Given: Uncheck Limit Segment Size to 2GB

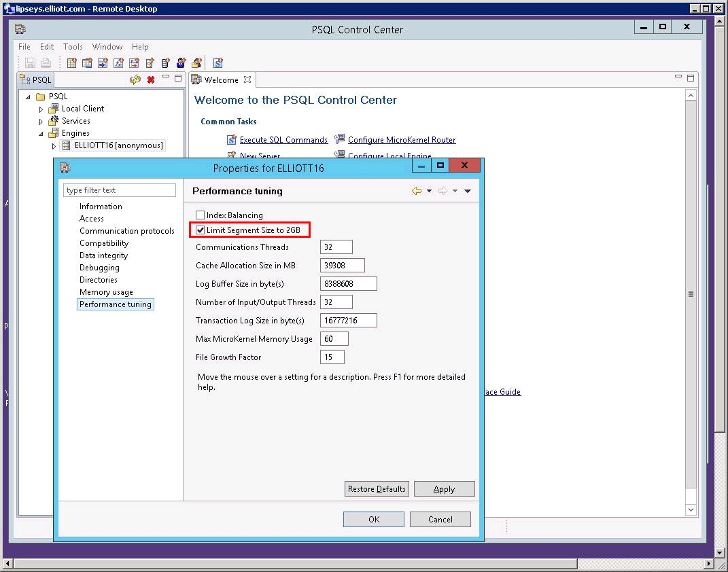Looking at the screenshot, I should [200, 230].
